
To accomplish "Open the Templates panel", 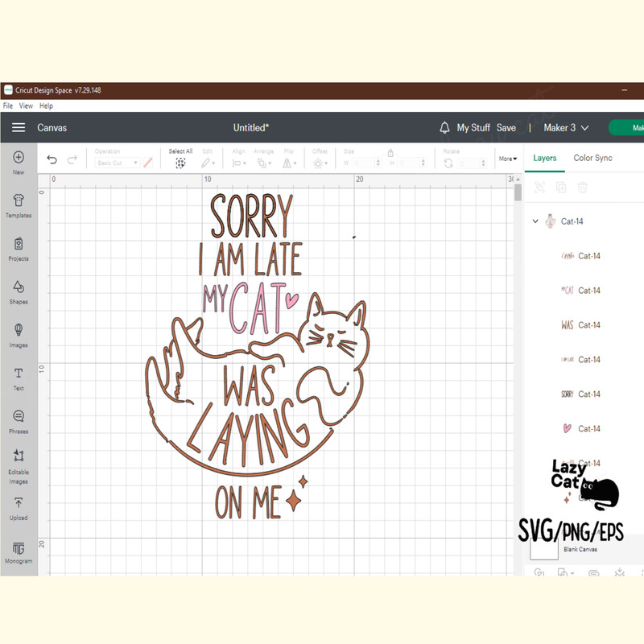I will (19, 202).
